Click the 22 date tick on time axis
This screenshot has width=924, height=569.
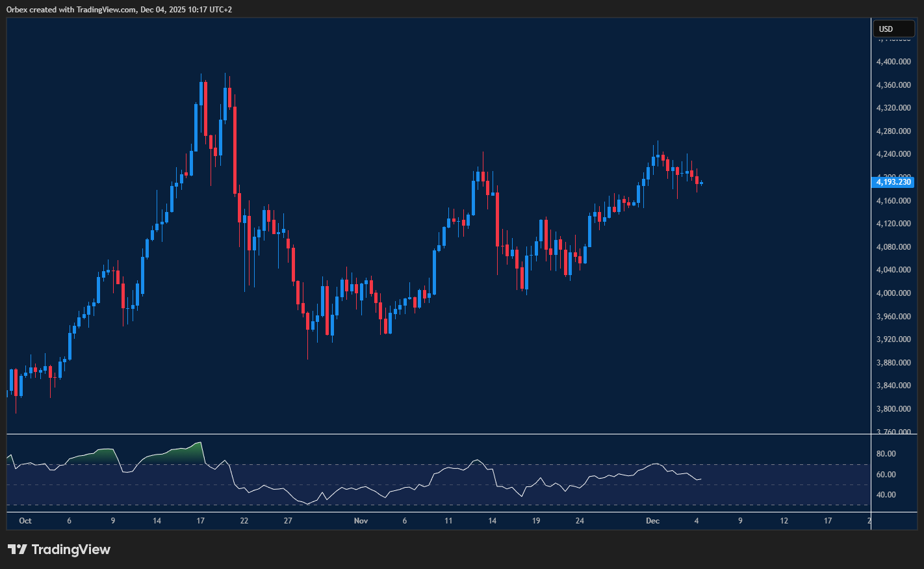tap(244, 521)
